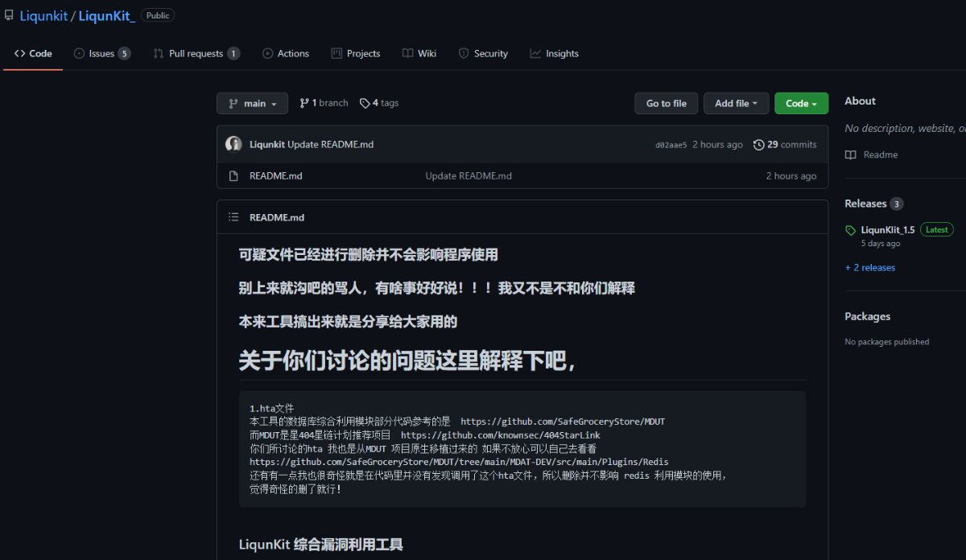
Task: Click the LiqunKit 综合漏洞利用工具 heading
Action: tap(321, 545)
